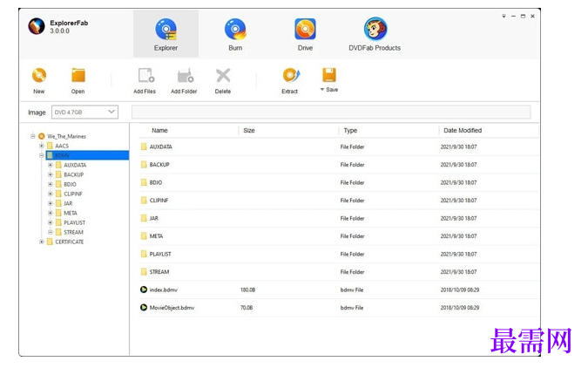588x368 pixels.
Task: Click the Add Files icon
Action: pyautogui.click(x=145, y=76)
